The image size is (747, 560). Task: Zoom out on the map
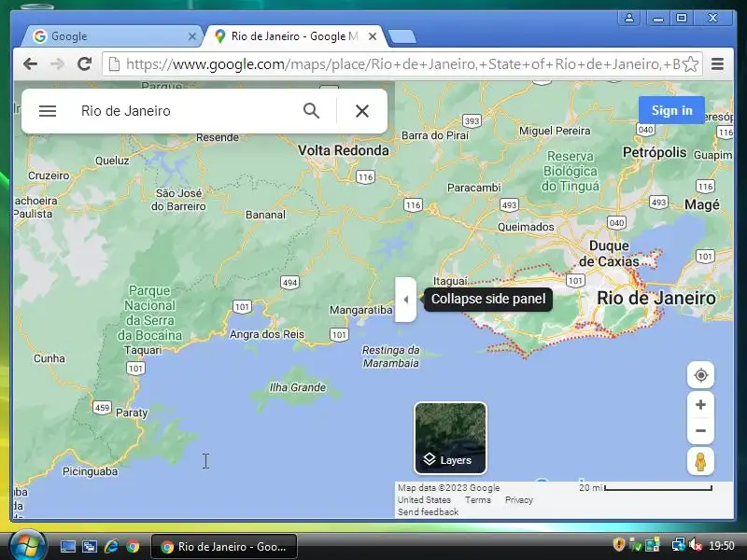(700, 431)
